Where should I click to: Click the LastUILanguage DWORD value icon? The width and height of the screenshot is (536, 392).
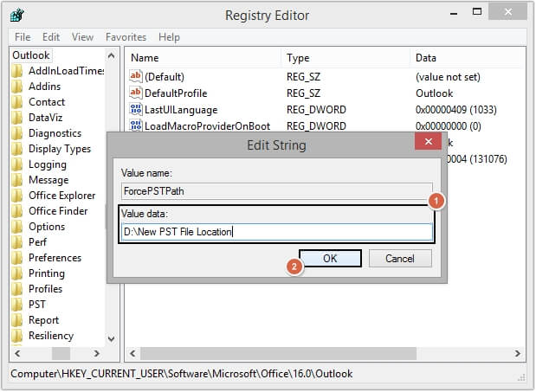click(x=136, y=109)
